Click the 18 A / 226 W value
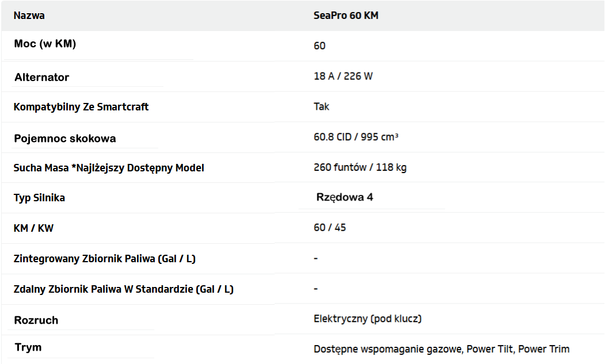605x364 pixels. [x=343, y=76]
